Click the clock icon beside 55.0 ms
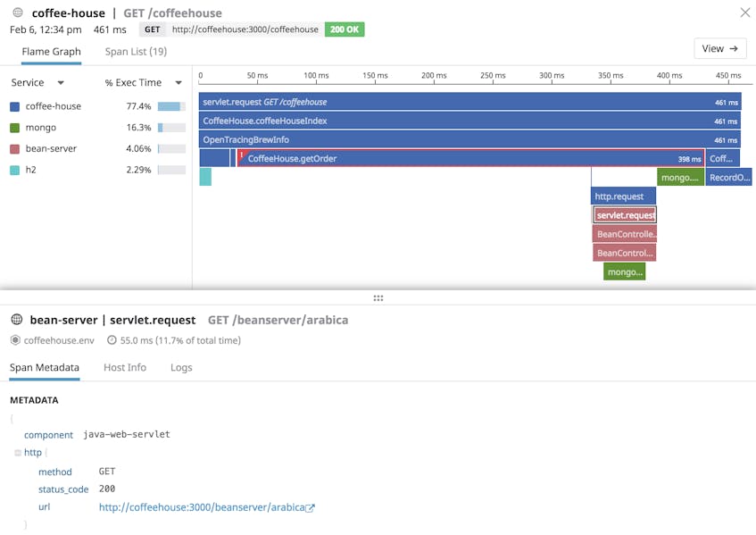 (x=111, y=340)
